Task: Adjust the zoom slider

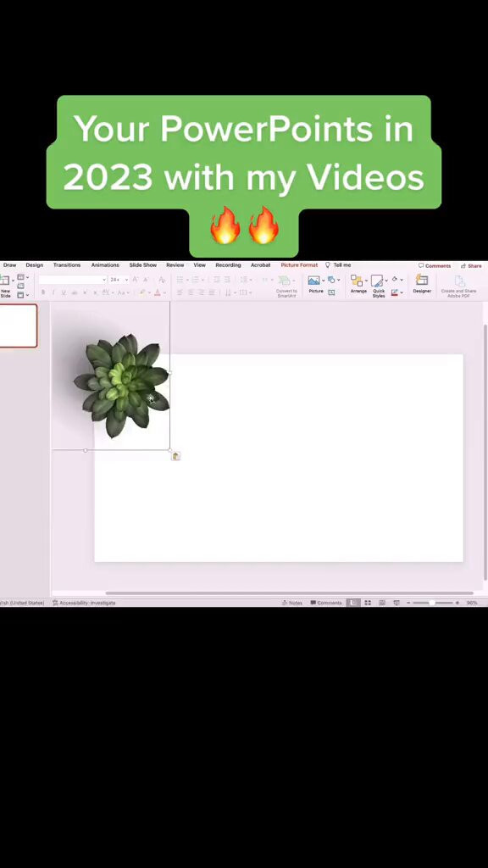Action: [433, 603]
